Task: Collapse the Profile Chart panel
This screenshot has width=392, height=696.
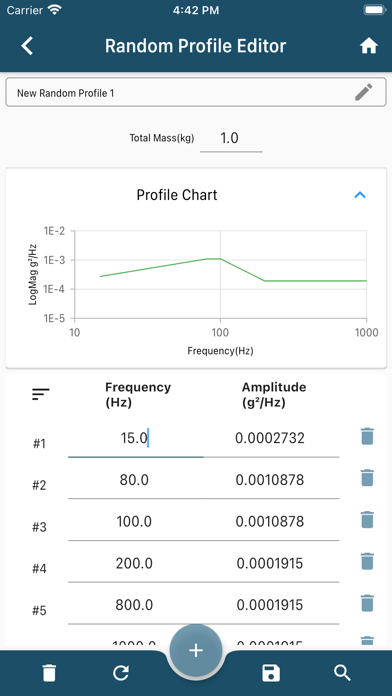Action: pos(360,195)
